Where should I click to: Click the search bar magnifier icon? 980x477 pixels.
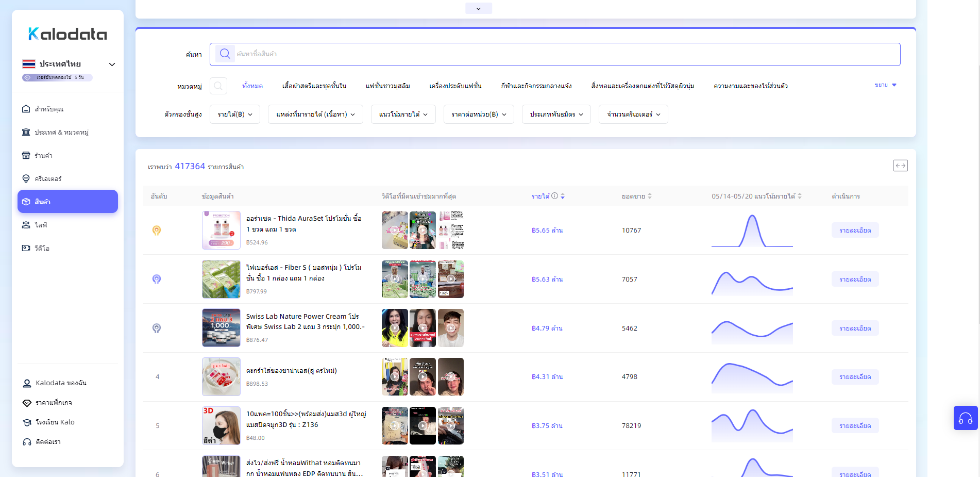225,54
